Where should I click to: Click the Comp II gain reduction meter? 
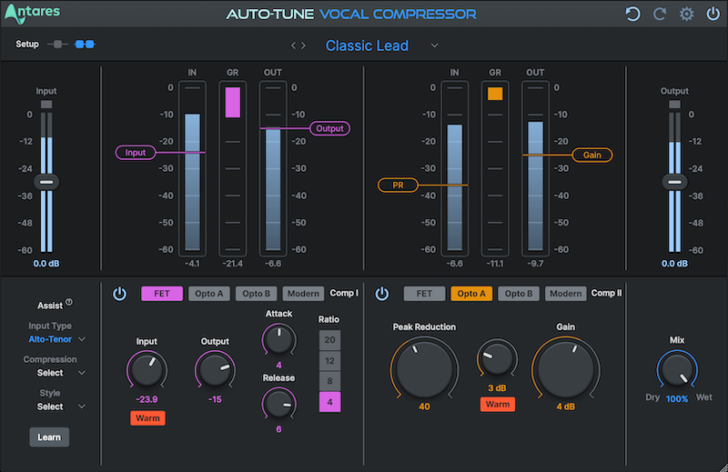(x=495, y=169)
